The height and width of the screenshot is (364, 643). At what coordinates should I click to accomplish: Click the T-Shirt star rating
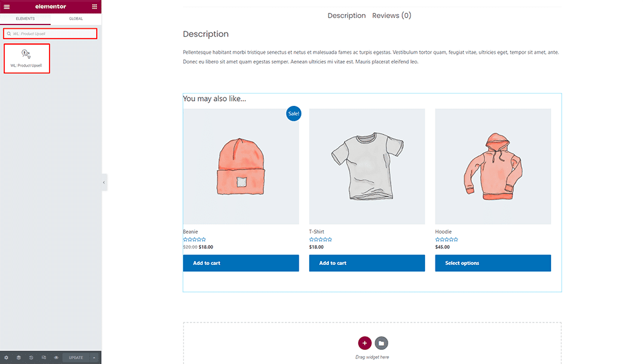click(x=320, y=239)
